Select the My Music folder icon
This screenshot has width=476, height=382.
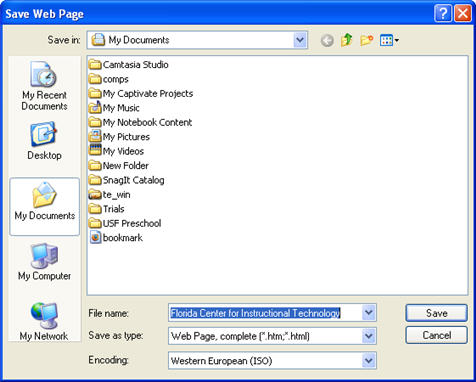pos(95,108)
